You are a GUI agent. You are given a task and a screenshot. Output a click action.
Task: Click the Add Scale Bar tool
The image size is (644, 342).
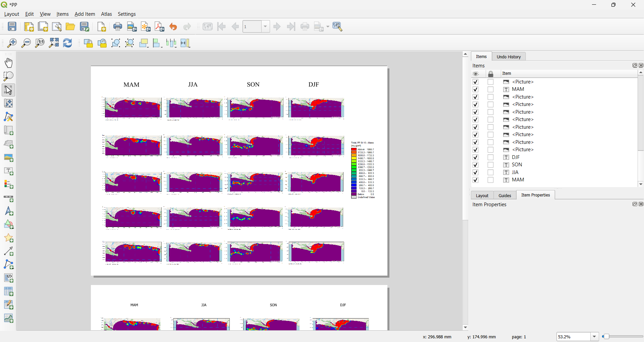9,198
